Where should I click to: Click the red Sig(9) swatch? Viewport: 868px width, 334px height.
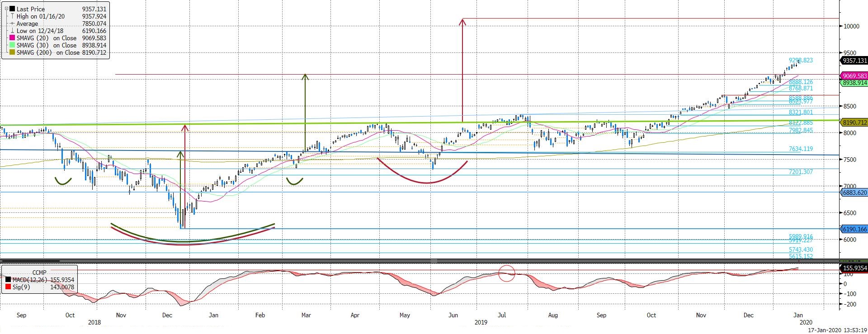pos(8,287)
